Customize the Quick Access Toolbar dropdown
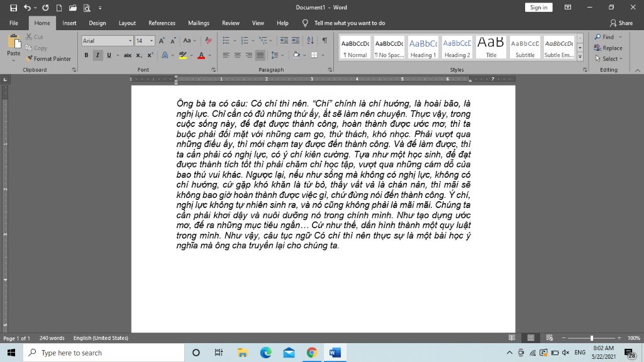This screenshot has height=362, width=644. tap(100, 8)
